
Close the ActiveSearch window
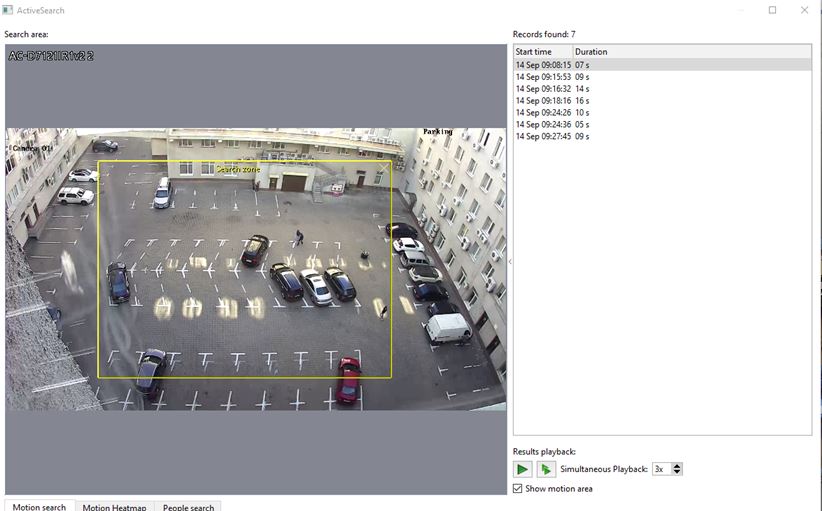[804, 10]
